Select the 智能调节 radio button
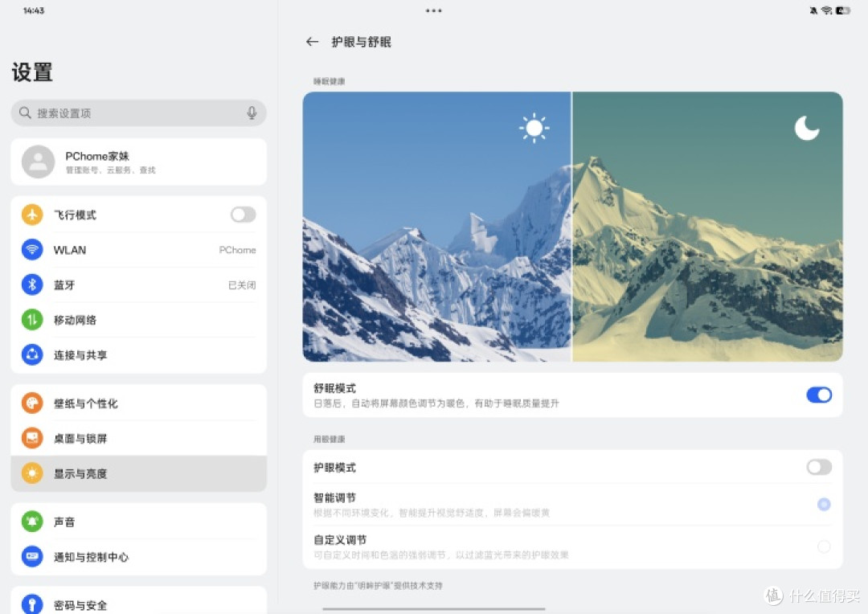 tap(824, 505)
